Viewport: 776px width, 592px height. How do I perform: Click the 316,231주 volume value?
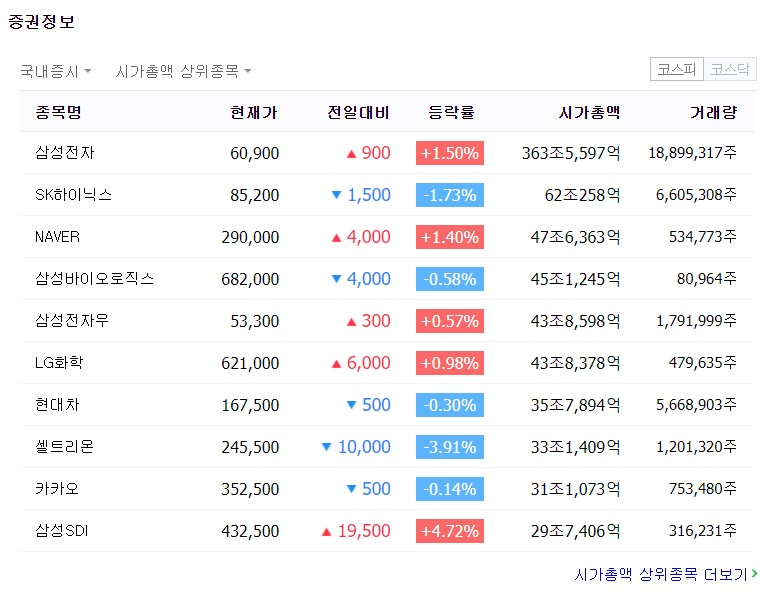click(703, 531)
